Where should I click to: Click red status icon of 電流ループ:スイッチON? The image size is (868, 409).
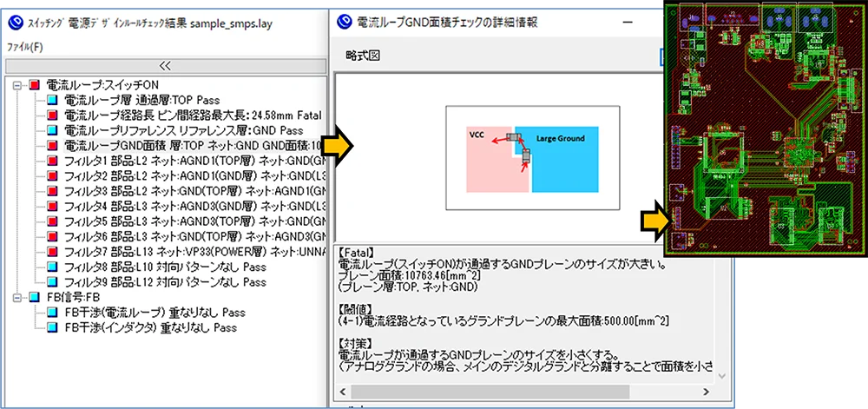34,86
